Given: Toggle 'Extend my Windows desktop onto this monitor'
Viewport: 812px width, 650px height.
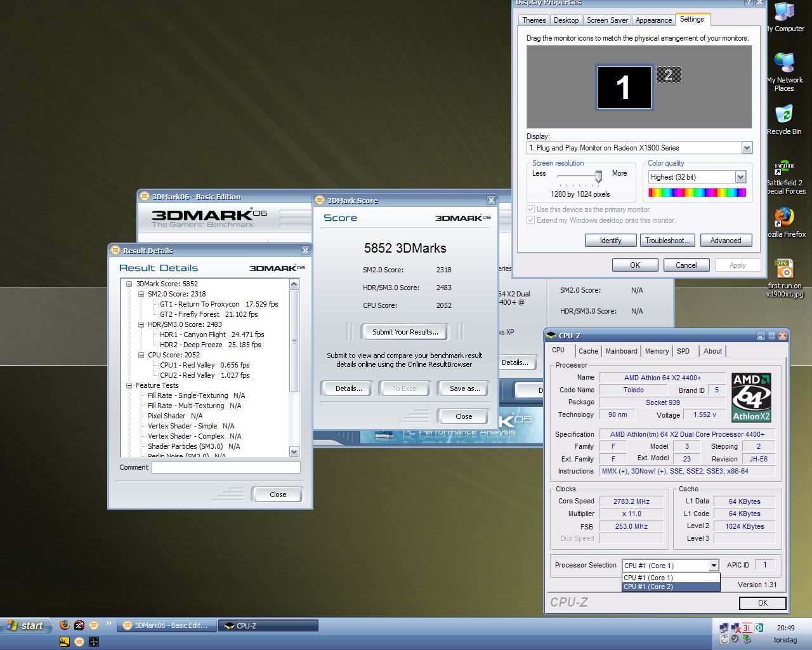Looking at the screenshot, I should 531,220.
